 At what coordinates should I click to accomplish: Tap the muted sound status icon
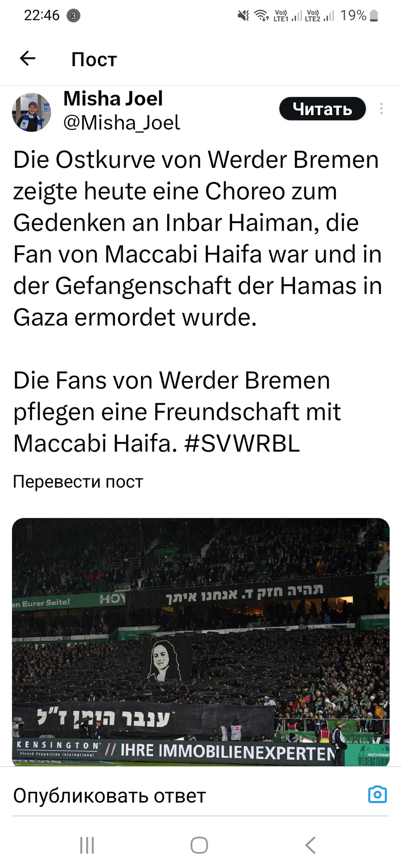coord(243,15)
